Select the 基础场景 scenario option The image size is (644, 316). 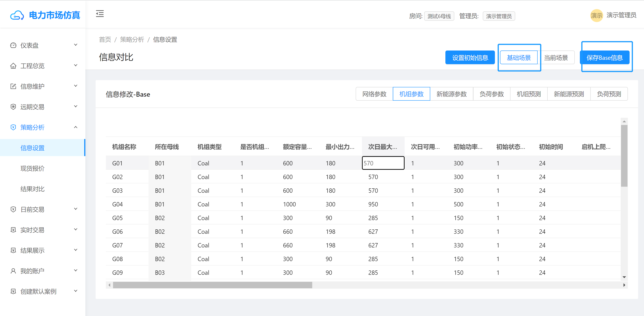519,58
